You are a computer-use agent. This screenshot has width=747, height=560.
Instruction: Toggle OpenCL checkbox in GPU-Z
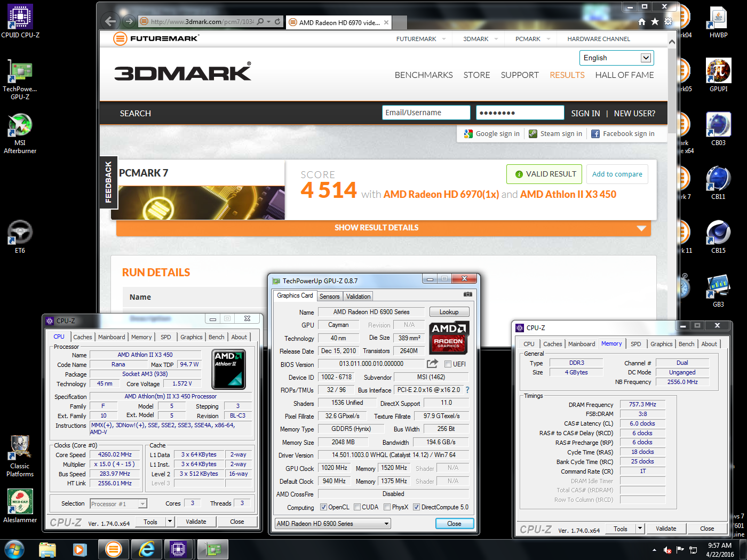click(x=323, y=507)
